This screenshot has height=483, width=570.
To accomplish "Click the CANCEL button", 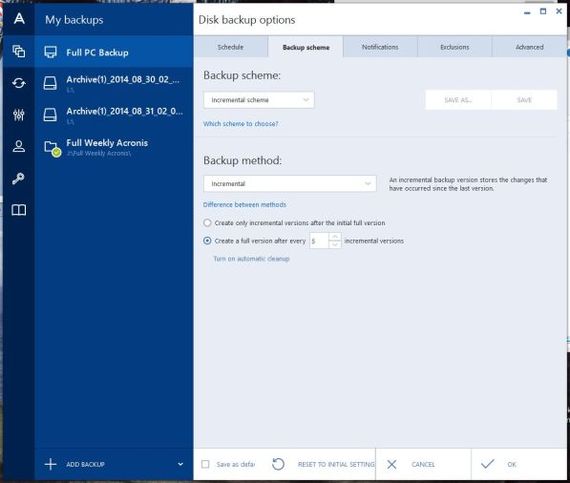I will (x=423, y=464).
